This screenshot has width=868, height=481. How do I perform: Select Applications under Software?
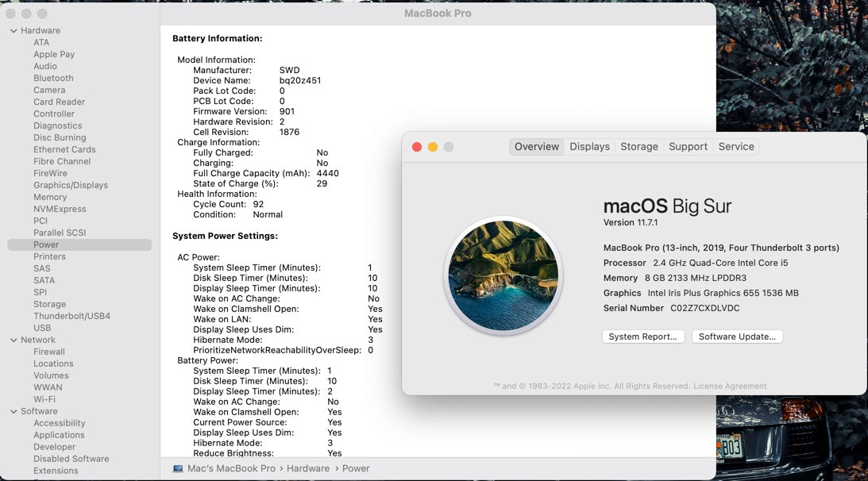59,436
